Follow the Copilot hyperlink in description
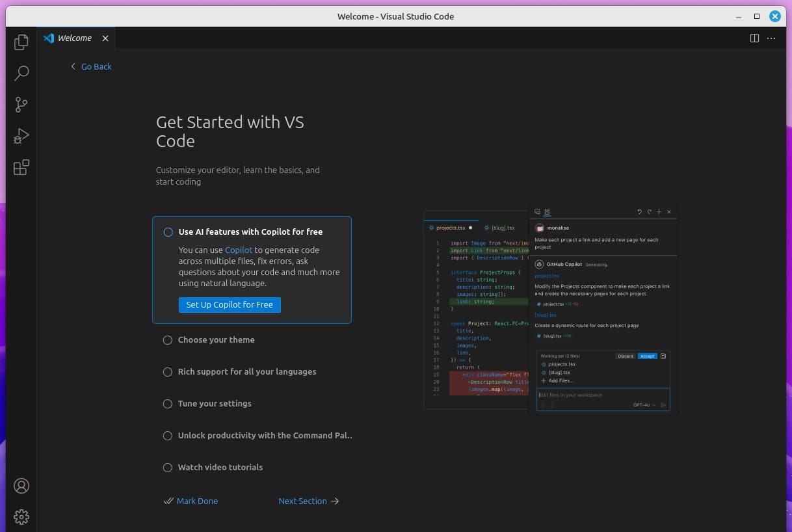Screen dimensions: 792x532 coord(238,250)
